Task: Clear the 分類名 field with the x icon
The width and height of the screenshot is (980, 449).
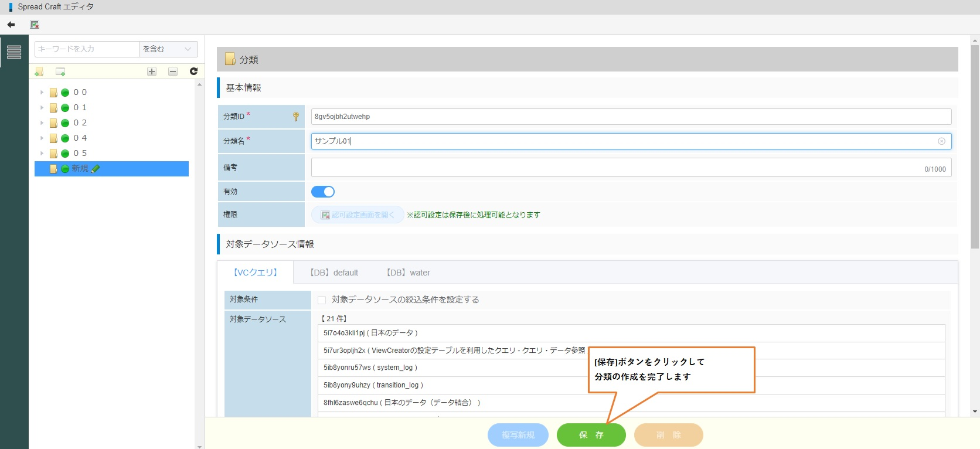Action: (x=941, y=141)
